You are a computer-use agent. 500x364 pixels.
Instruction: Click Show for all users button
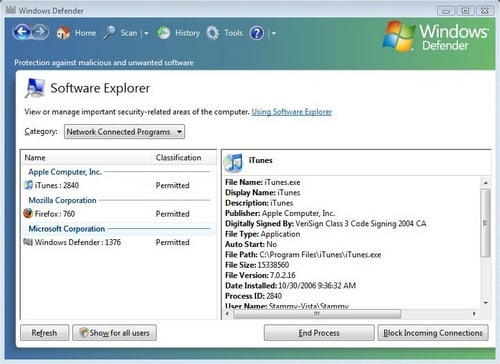click(x=114, y=333)
